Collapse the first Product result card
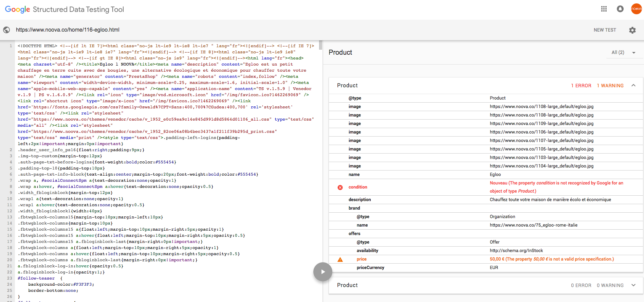 point(633,86)
